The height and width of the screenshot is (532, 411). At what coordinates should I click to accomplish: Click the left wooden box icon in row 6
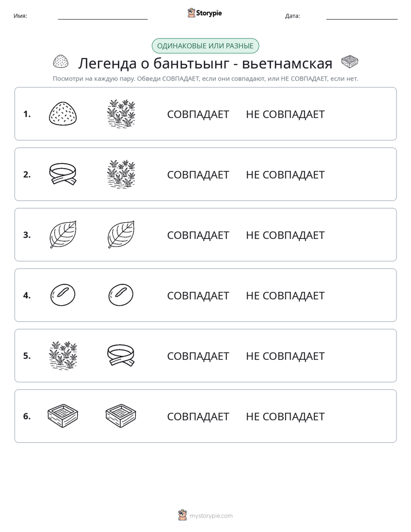pyautogui.click(x=63, y=416)
